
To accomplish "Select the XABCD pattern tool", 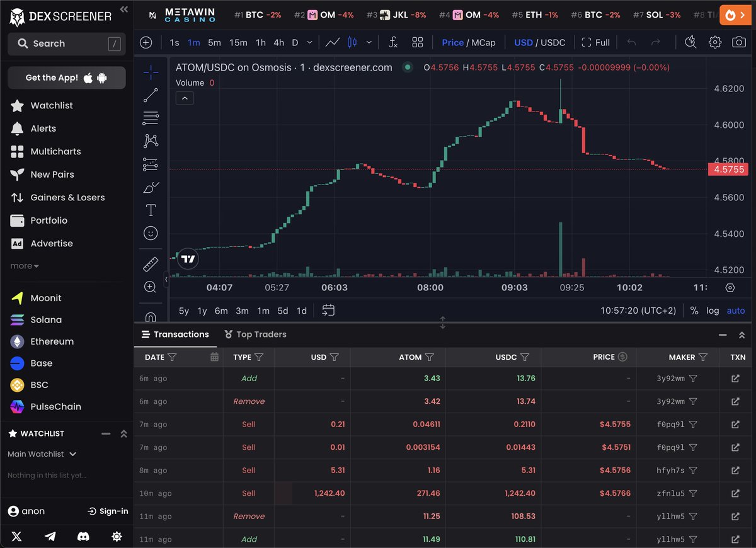I will (151, 140).
